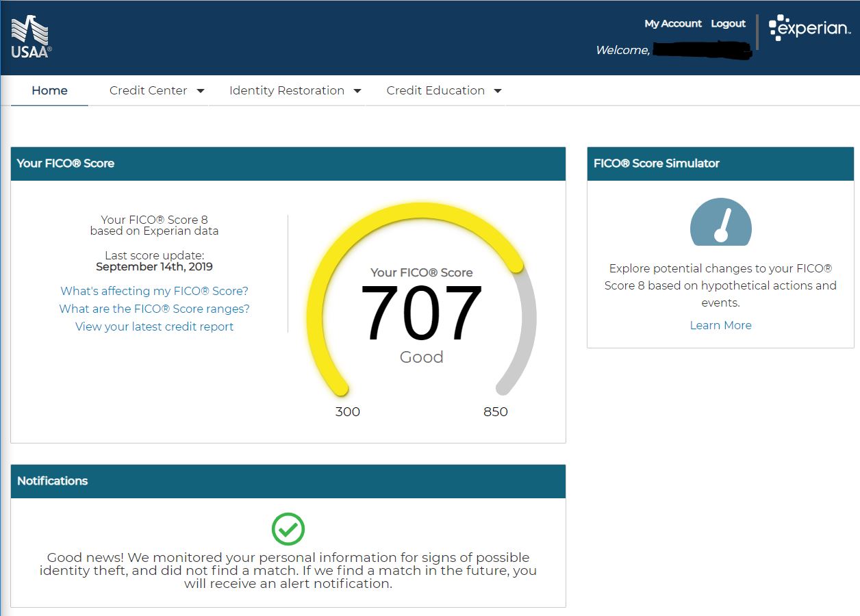Expand the Identity Restoration dropdown arrow
The height and width of the screenshot is (616, 860).
[357, 91]
